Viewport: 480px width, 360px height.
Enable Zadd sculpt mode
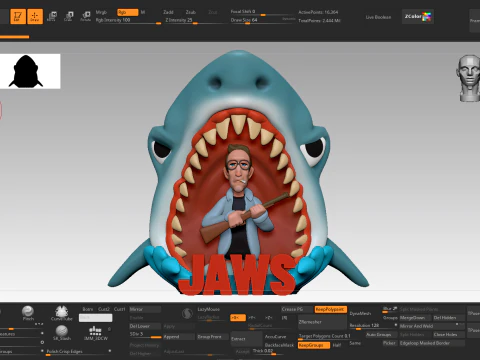(x=168, y=12)
